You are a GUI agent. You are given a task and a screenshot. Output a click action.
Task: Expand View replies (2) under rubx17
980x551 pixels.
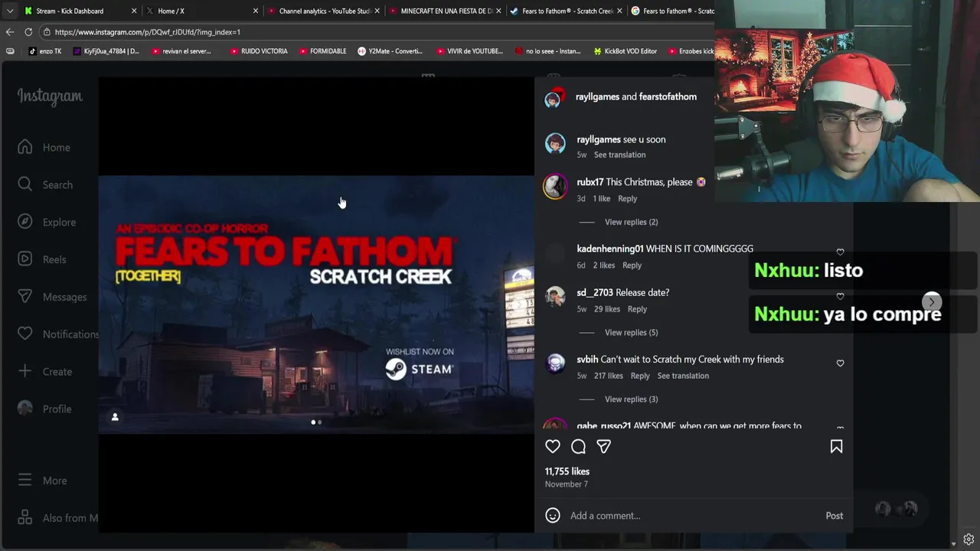tap(631, 222)
